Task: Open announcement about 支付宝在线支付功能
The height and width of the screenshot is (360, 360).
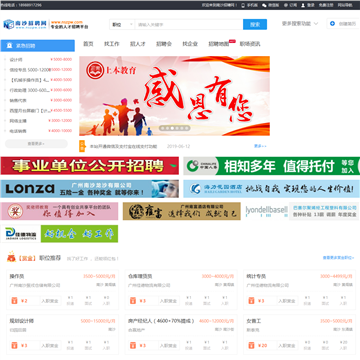Action: click(x=123, y=146)
